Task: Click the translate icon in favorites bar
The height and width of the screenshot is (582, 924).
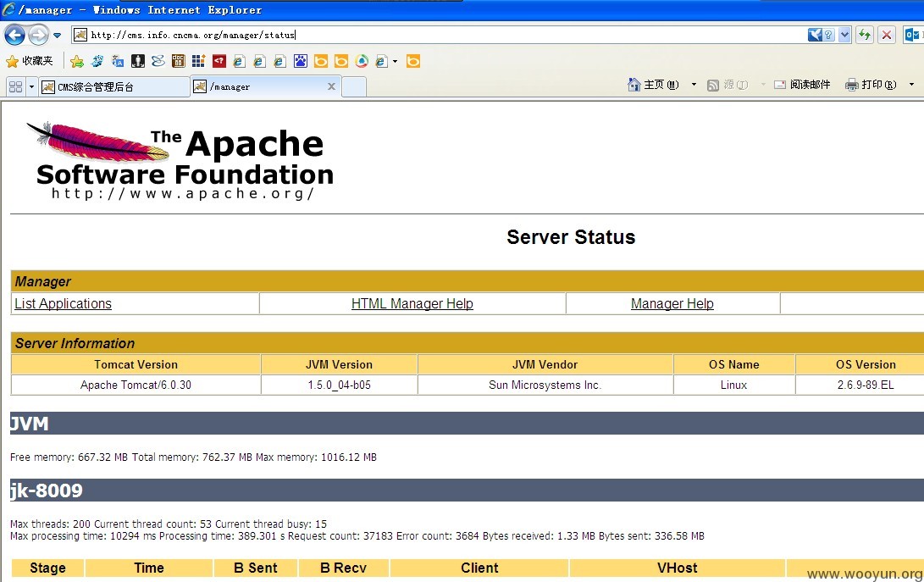Action: (118, 61)
